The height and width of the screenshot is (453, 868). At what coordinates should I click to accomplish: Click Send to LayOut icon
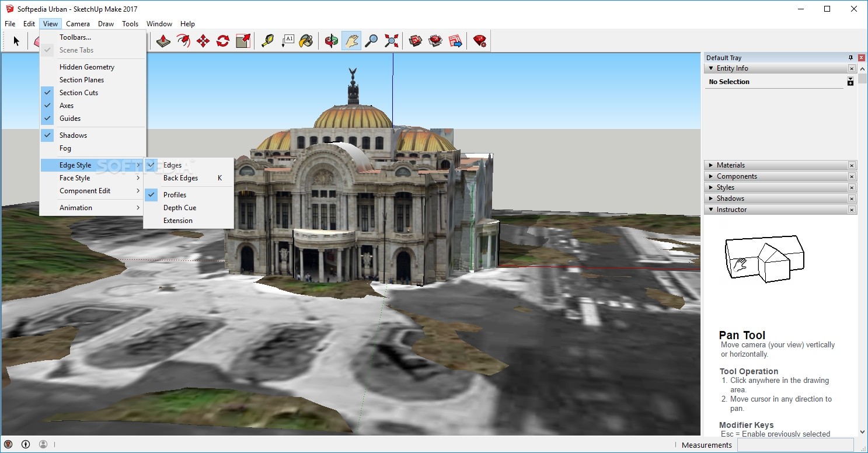455,41
